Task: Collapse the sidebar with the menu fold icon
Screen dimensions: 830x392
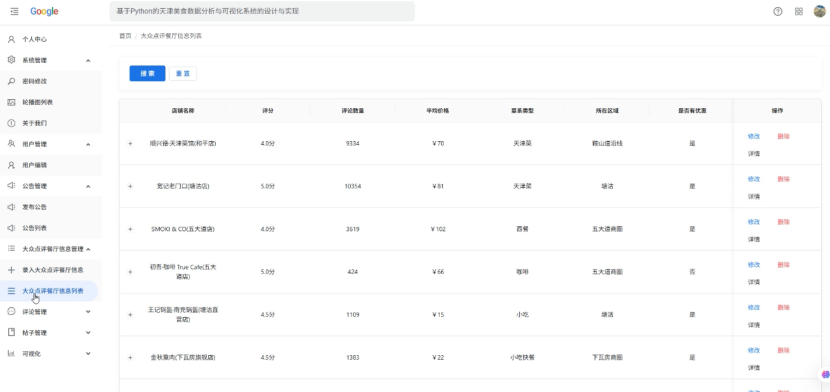Action: tap(14, 11)
